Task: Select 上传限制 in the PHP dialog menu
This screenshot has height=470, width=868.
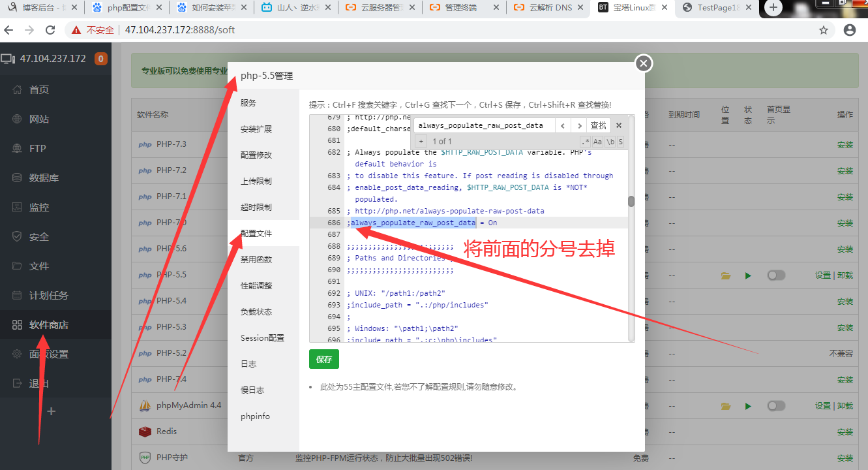Action: tap(263, 181)
